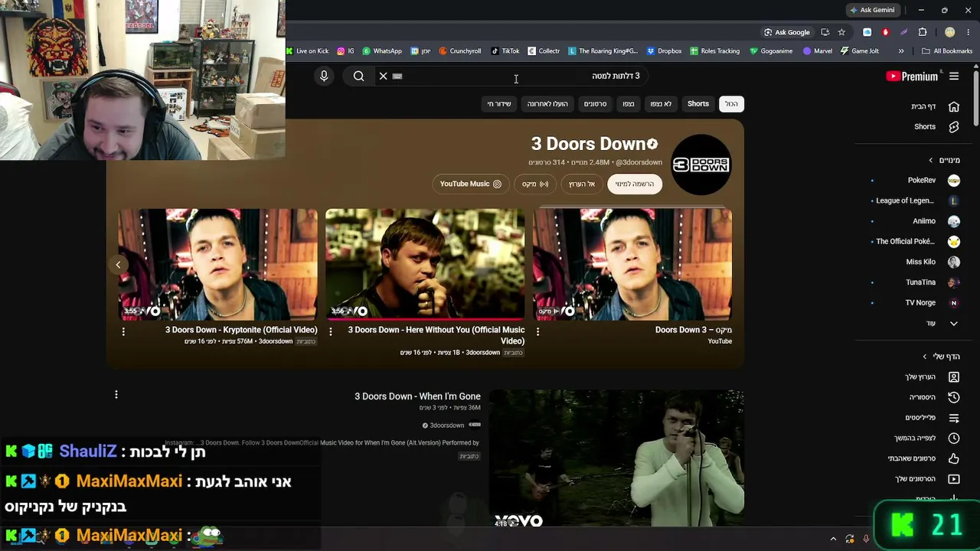Play the Kryptonite (Official Video) thumbnail
Screen dimensions: 980x551
pos(217,265)
